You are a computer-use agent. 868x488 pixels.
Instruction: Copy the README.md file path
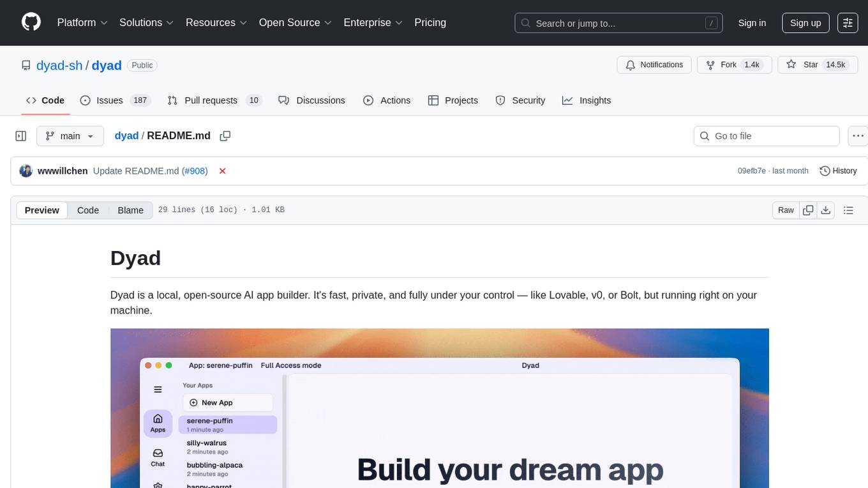pos(225,136)
